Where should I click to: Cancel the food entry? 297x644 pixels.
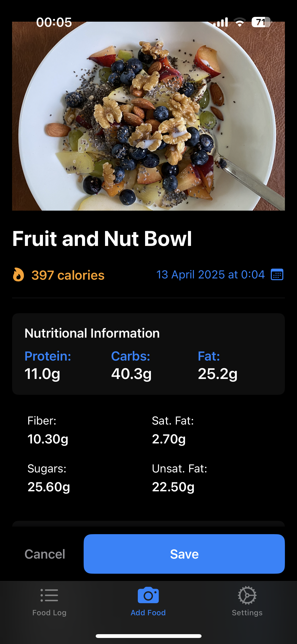pyautogui.click(x=45, y=554)
